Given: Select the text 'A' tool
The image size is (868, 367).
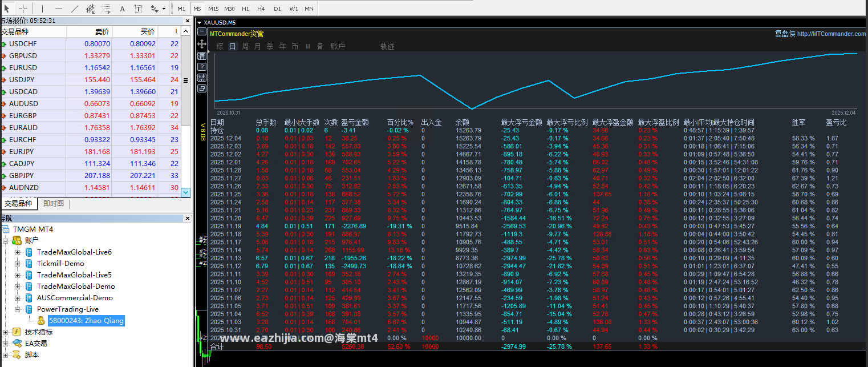Looking at the screenshot, I should point(123,9).
